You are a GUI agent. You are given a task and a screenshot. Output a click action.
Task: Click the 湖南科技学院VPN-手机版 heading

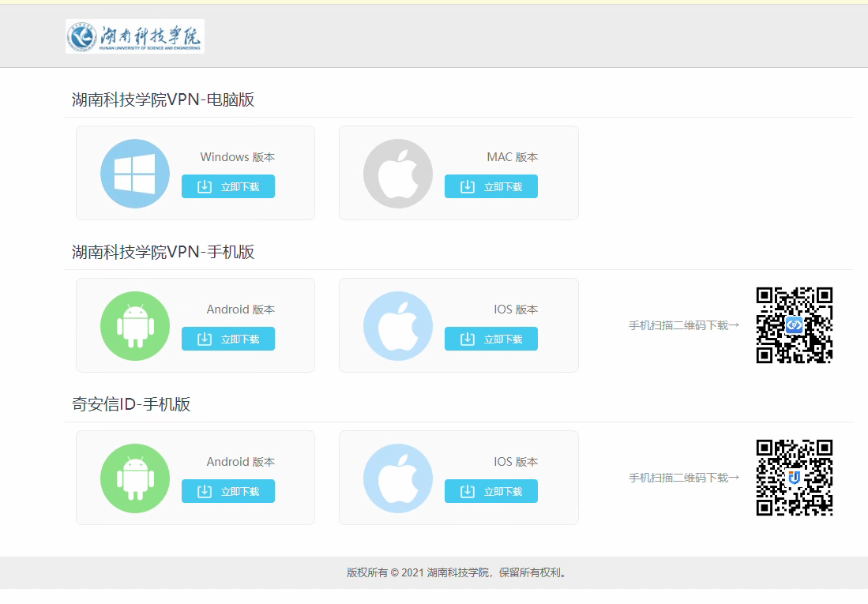pyautogui.click(x=163, y=252)
